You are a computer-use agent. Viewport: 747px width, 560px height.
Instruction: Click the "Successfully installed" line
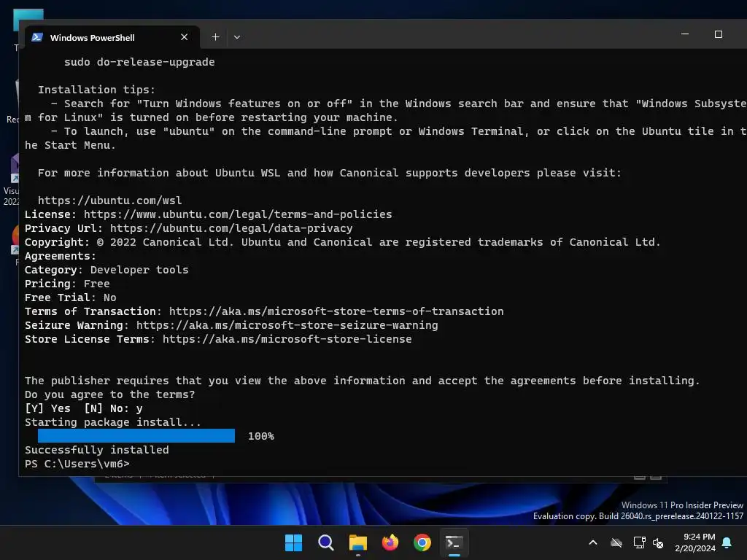click(97, 450)
